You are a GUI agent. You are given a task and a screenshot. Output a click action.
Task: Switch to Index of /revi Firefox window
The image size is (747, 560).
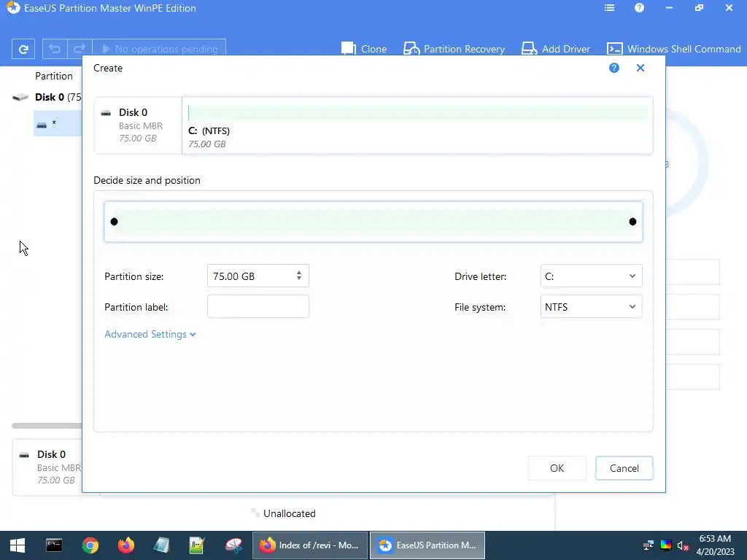(x=310, y=545)
